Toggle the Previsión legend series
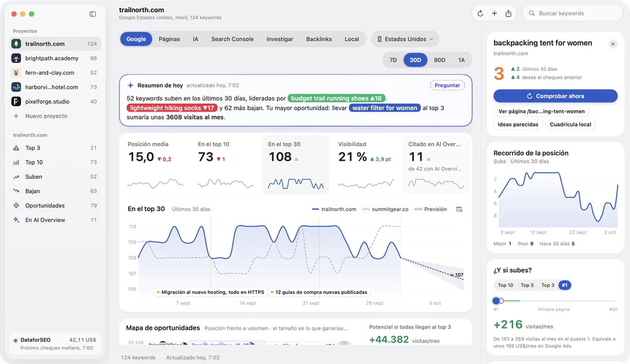The width and height of the screenshot is (630, 364). click(430, 209)
